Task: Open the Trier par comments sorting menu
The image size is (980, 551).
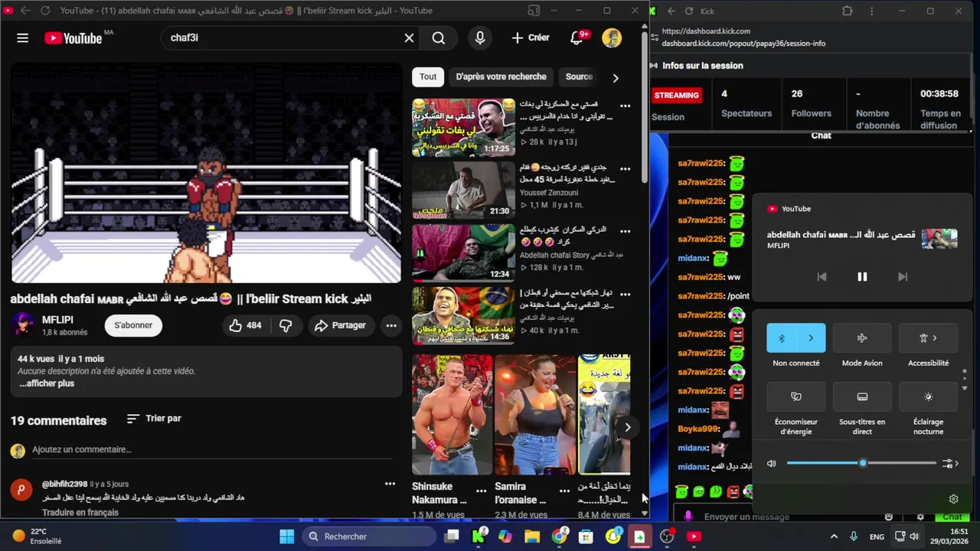Action: pyautogui.click(x=154, y=419)
